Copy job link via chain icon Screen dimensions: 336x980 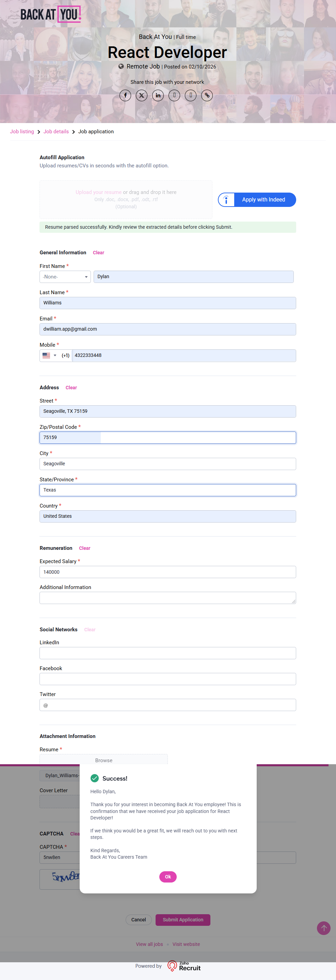pyautogui.click(x=207, y=95)
